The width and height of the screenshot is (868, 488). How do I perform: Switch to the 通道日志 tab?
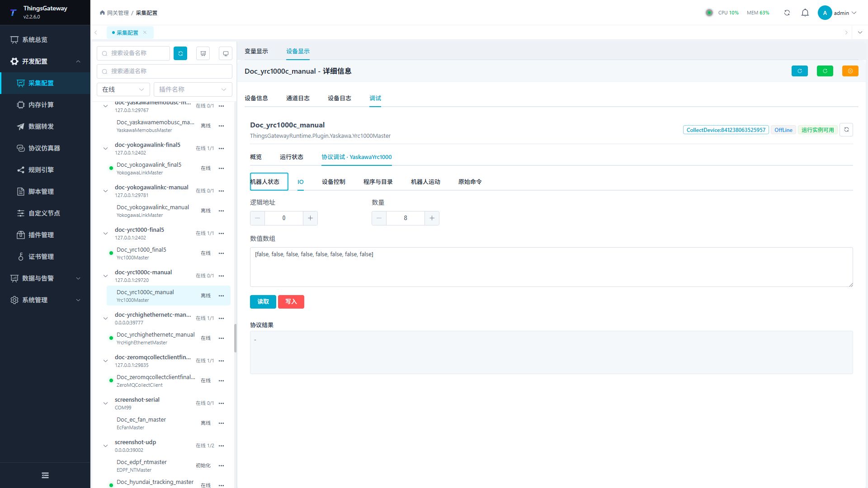pos(298,98)
